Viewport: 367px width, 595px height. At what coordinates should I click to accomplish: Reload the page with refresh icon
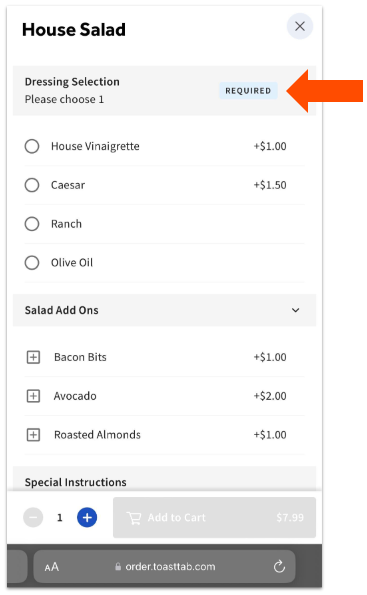279,567
